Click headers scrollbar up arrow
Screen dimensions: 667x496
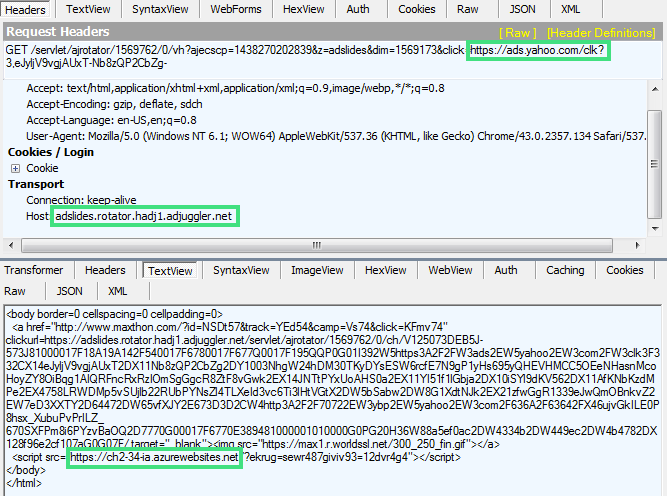pyautogui.click(x=655, y=89)
